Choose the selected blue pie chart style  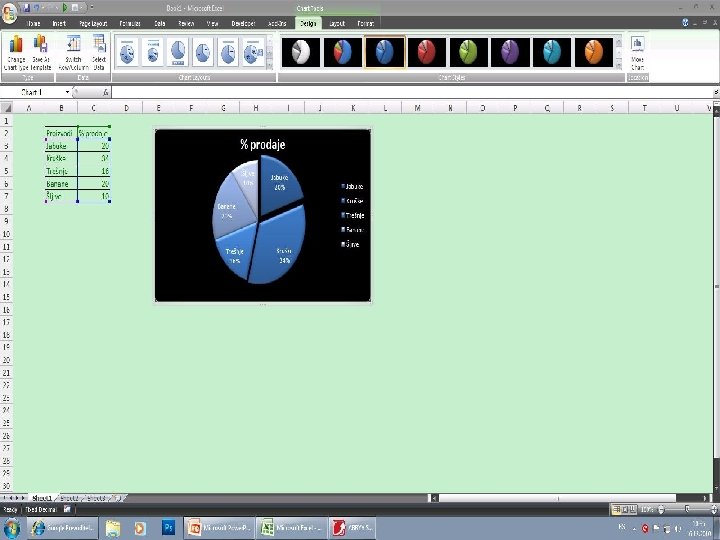click(x=385, y=52)
